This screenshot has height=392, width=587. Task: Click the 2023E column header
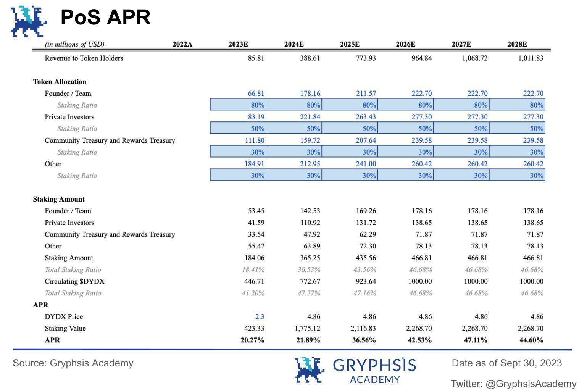[x=238, y=44]
